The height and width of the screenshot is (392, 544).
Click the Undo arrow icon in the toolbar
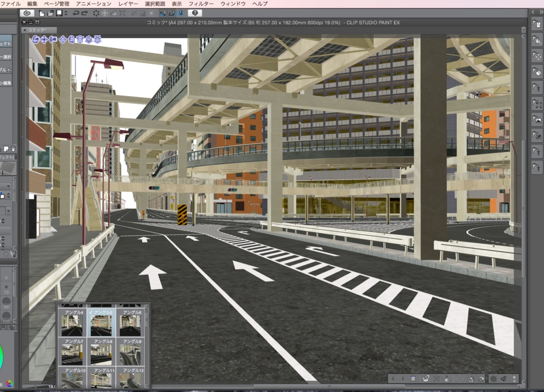(76, 13)
